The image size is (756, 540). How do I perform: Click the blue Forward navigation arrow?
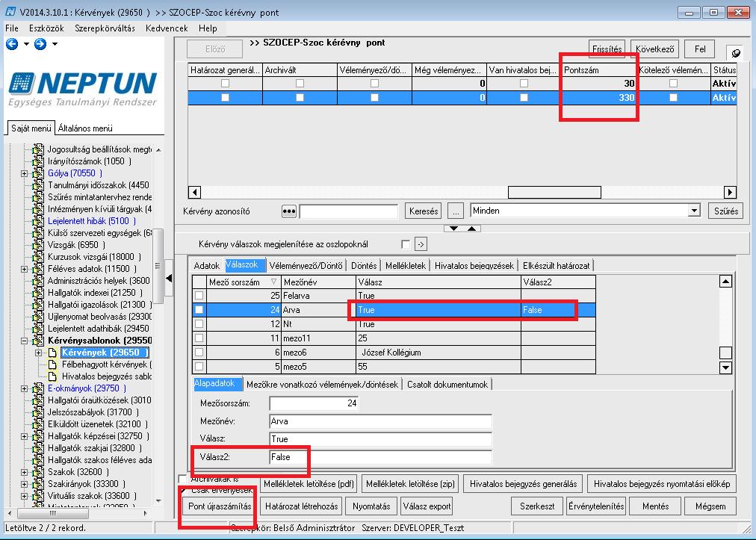click(40, 44)
